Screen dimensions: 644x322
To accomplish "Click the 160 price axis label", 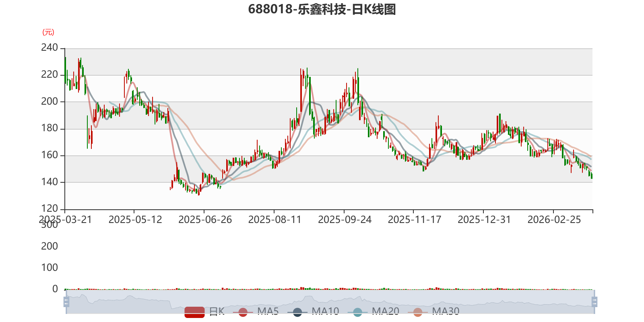I will [x=50, y=155].
